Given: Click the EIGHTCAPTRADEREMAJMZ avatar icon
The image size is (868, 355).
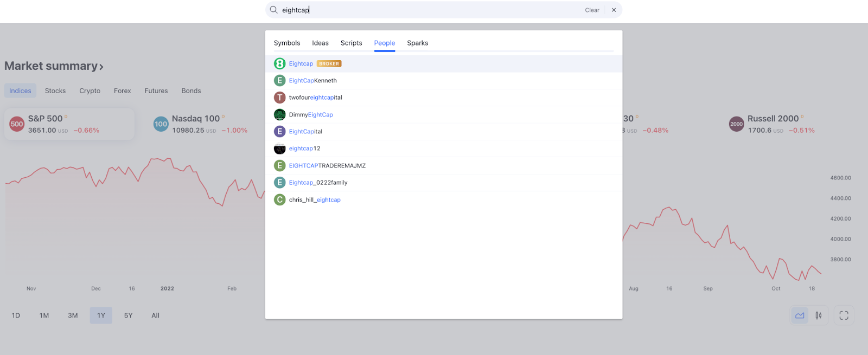Looking at the screenshot, I should [279, 165].
